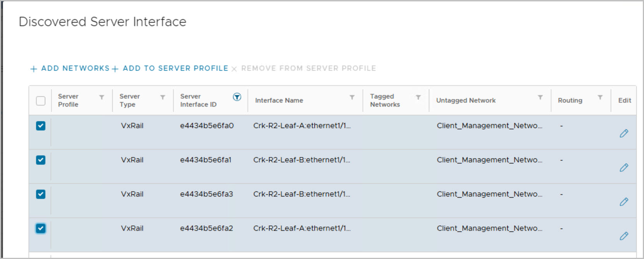Open filter for Tagged Networks column

coord(418,97)
